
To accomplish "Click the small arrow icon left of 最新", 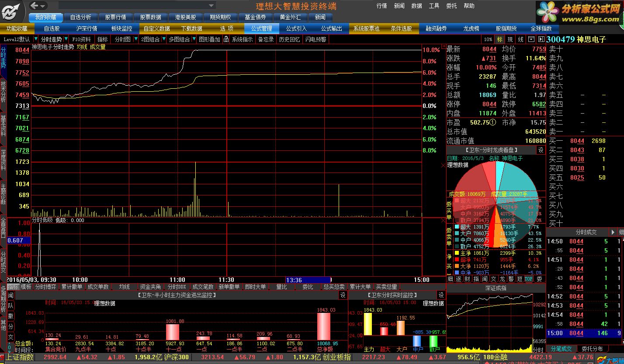I will click(x=444, y=46).
